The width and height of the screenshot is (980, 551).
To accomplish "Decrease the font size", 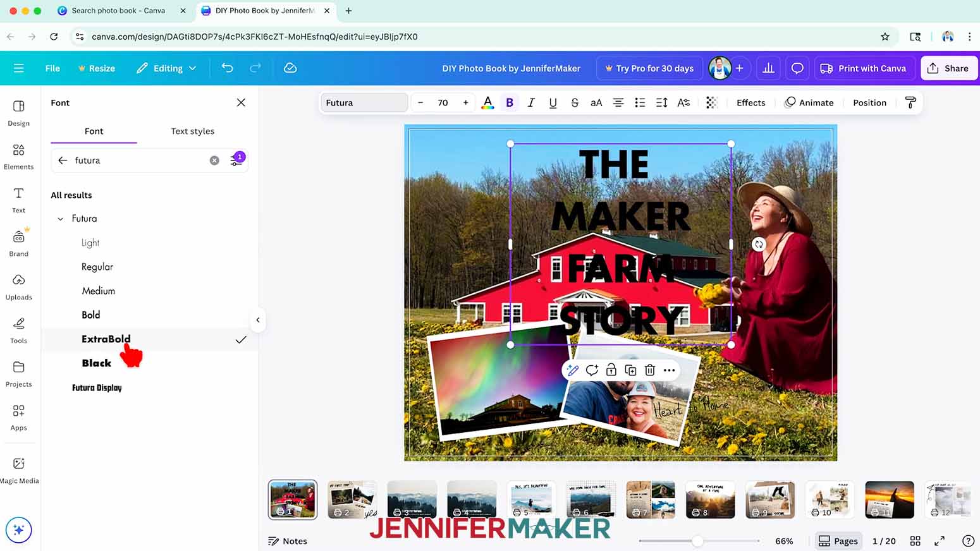I will 420,103.
